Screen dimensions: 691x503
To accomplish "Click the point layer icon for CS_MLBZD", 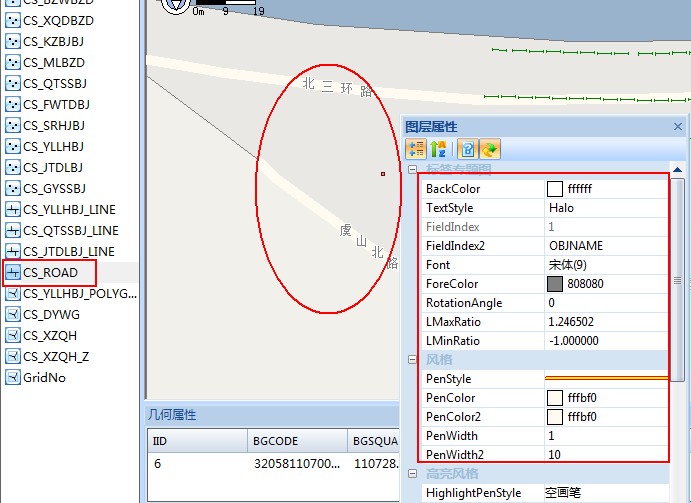I will (x=13, y=63).
